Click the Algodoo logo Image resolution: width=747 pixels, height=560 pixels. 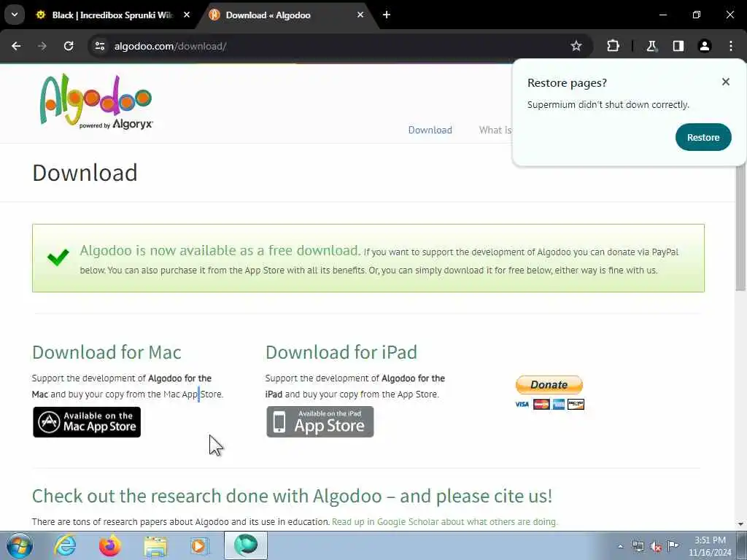click(96, 101)
